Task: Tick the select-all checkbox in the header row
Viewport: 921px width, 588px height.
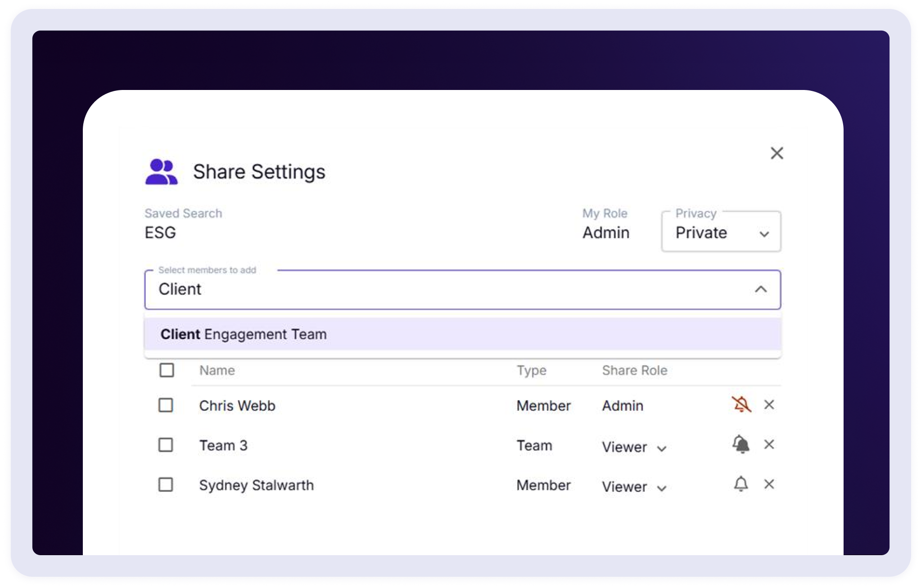Action: coord(167,370)
